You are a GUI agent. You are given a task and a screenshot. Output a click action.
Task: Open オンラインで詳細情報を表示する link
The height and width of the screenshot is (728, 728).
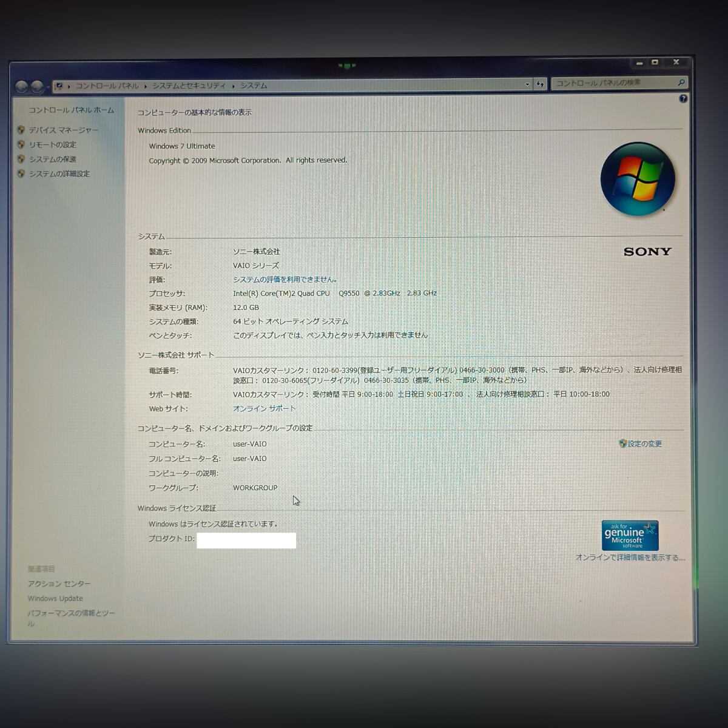[630, 557]
